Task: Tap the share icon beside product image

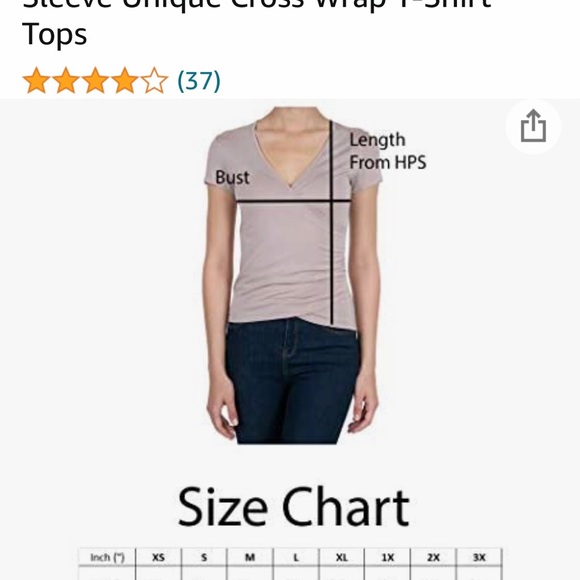Action: 533,126
